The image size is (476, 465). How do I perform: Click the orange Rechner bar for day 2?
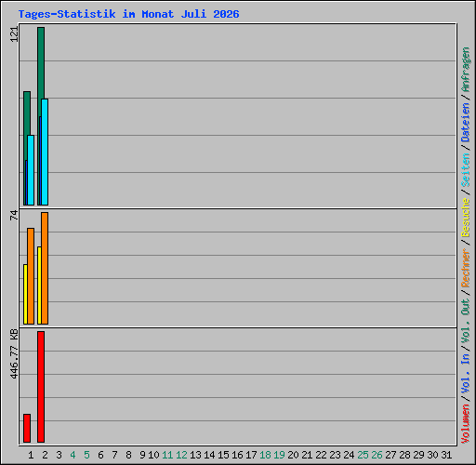45,268
